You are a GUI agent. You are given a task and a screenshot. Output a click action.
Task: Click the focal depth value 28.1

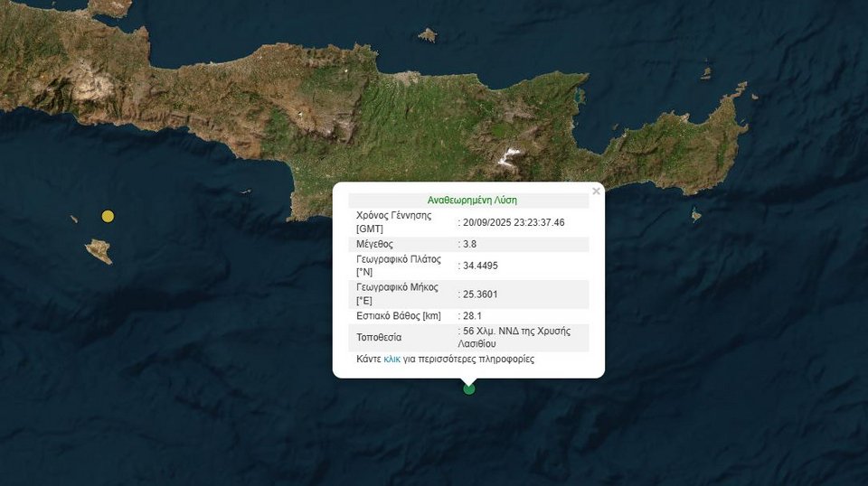click(472, 315)
